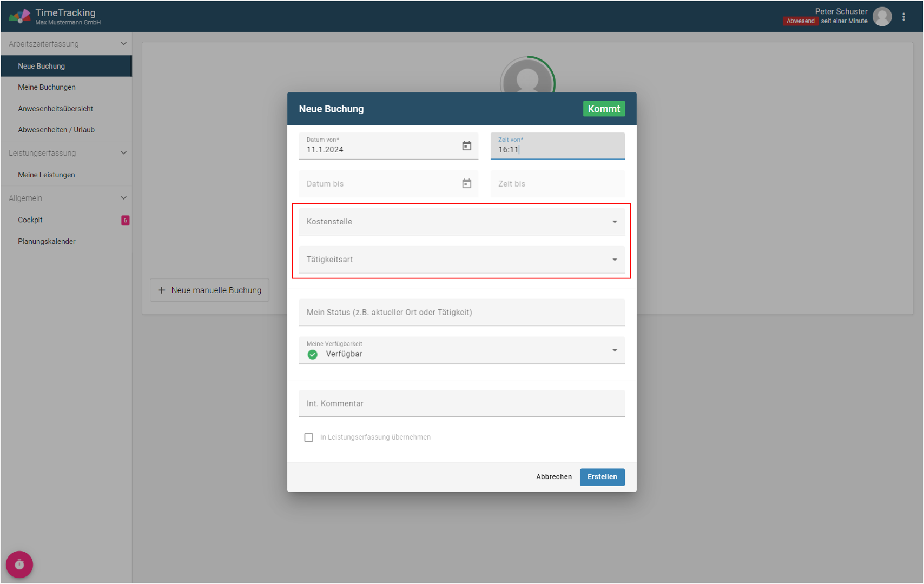This screenshot has width=924, height=584.
Task: Collapse the Arbeitszeiterfassung sidebar section
Action: (123, 44)
